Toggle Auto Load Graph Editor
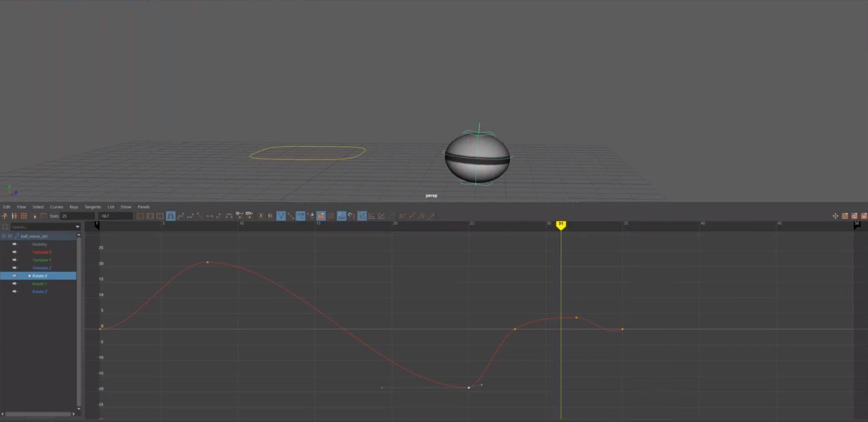Image resolution: width=868 pixels, height=422 pixels. [321, 216]
